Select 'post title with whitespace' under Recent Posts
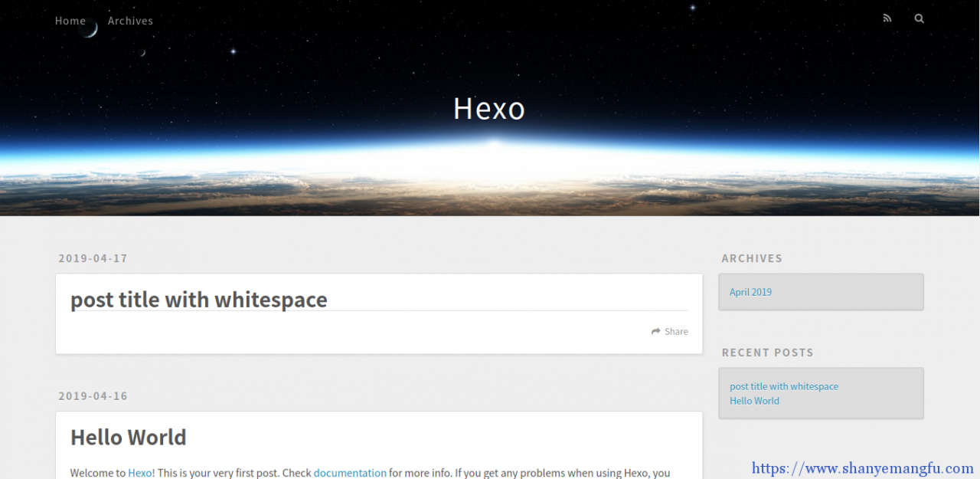 (x=783, y=386)
